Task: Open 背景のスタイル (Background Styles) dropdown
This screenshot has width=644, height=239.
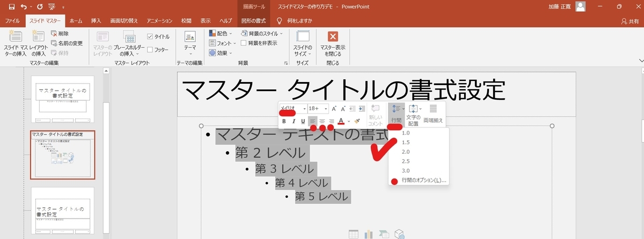Action: [x=262, y=33]
